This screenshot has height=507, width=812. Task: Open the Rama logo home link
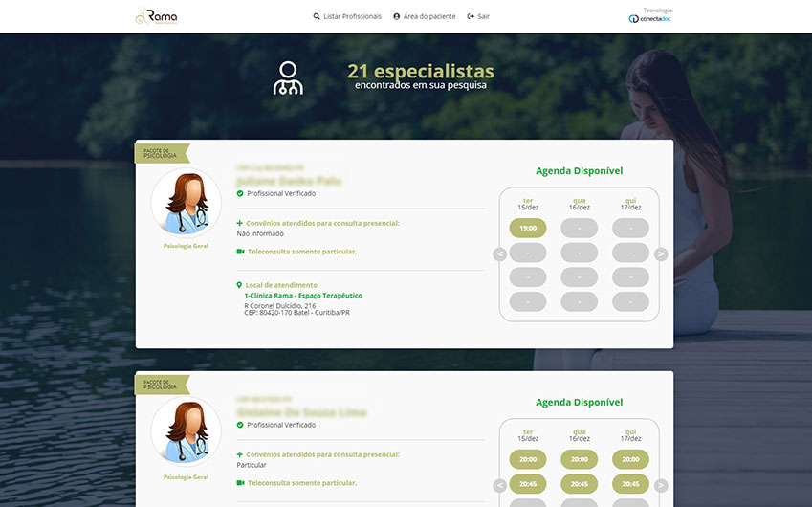(157, 16)
